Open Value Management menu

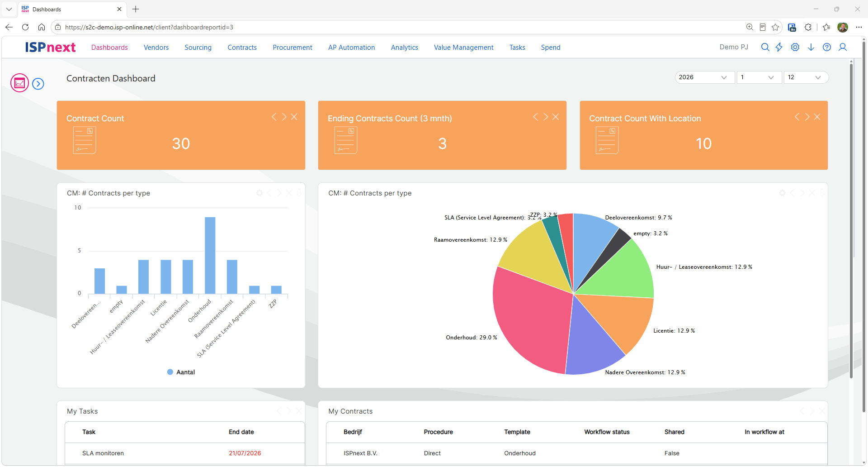click(464, 48)
